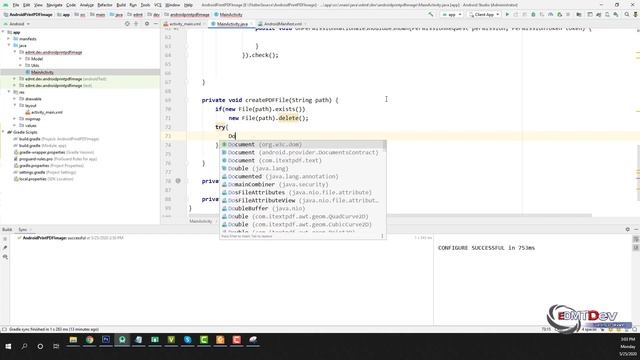640x360 pixels.
Task: Click the Search Everywhere magnifier icon
Action: (627, 15)
